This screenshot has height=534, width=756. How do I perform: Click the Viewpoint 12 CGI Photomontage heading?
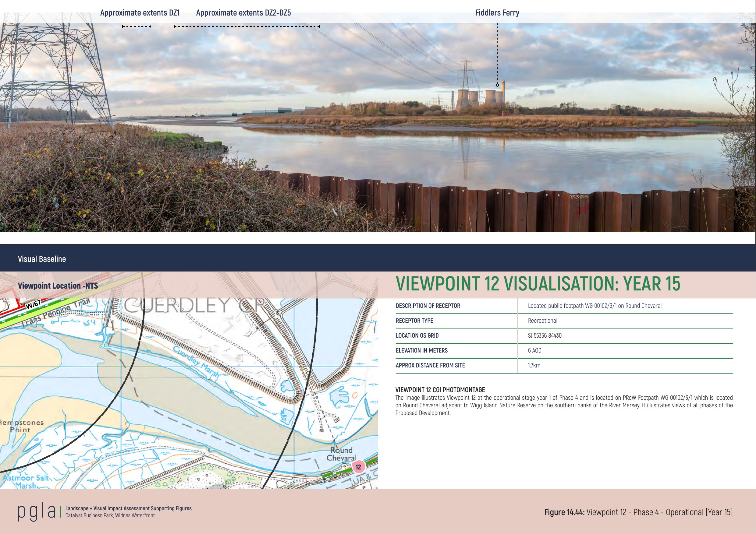click(x=440, y=390)
